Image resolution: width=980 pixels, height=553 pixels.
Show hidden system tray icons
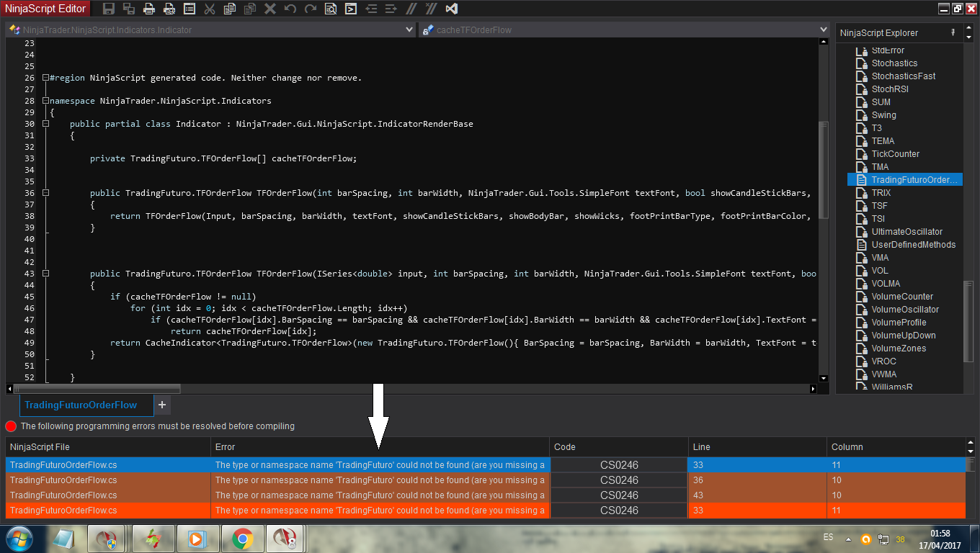click(848, 539)
